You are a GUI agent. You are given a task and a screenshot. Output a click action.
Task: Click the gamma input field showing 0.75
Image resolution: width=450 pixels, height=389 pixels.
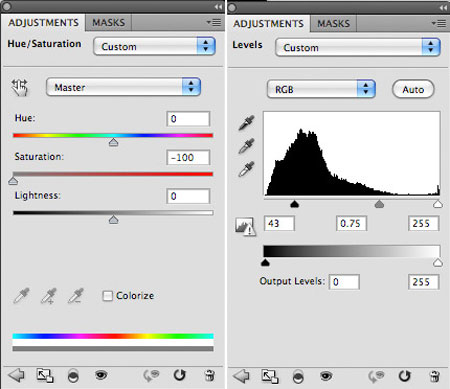(x=351, y=223)
